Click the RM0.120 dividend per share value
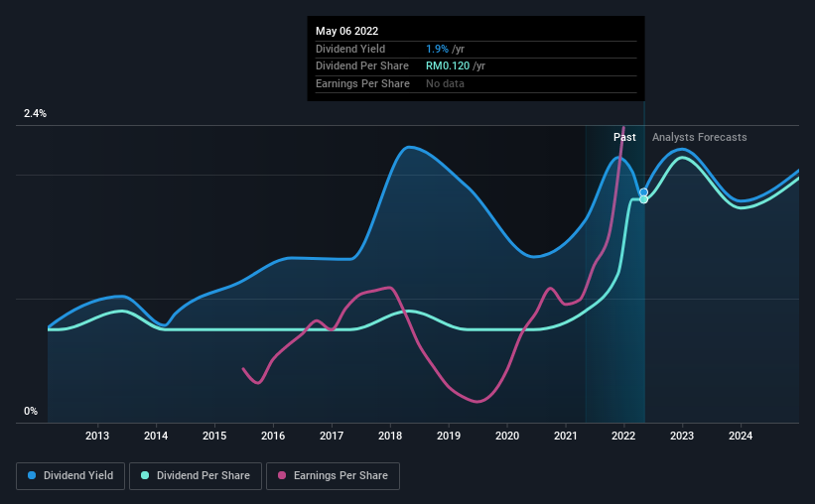The height and width of the screenshot is (504, 815). pos(448,66)
